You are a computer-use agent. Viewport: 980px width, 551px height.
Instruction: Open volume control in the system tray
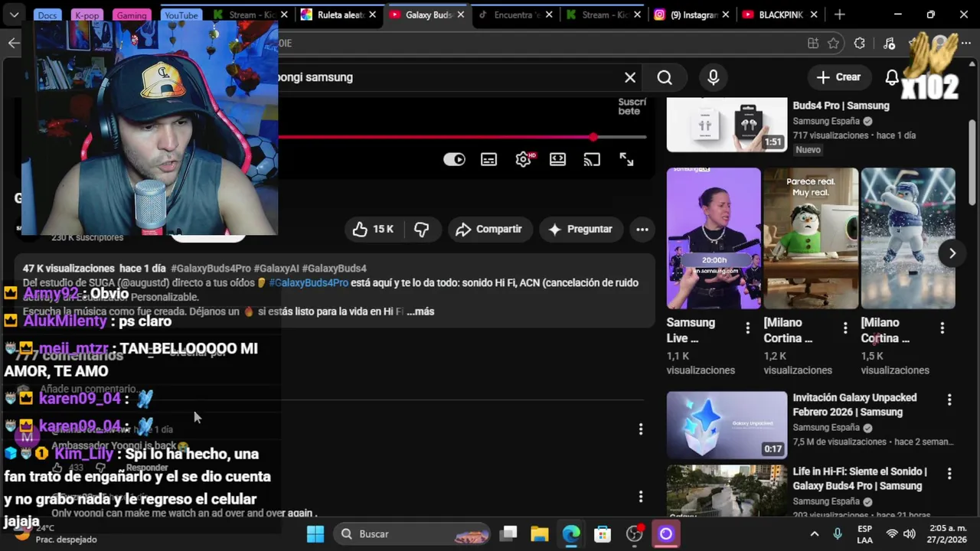(909, 534)
